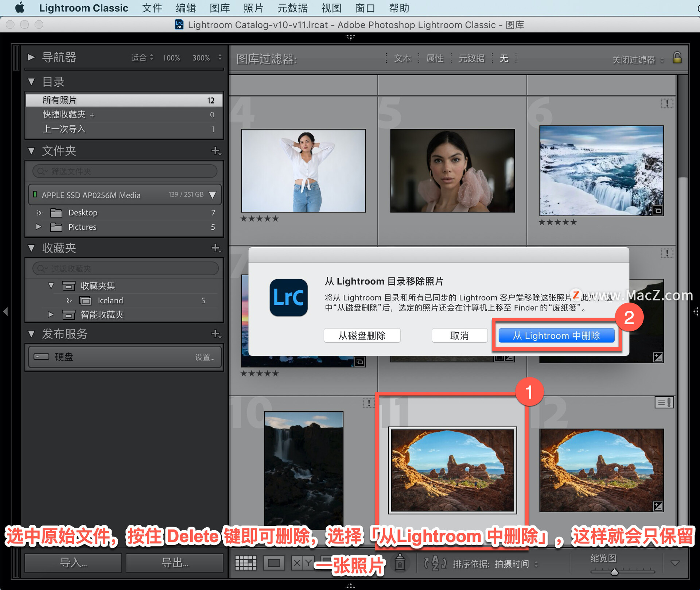Click the Desktop folder icon

(56, 213)
